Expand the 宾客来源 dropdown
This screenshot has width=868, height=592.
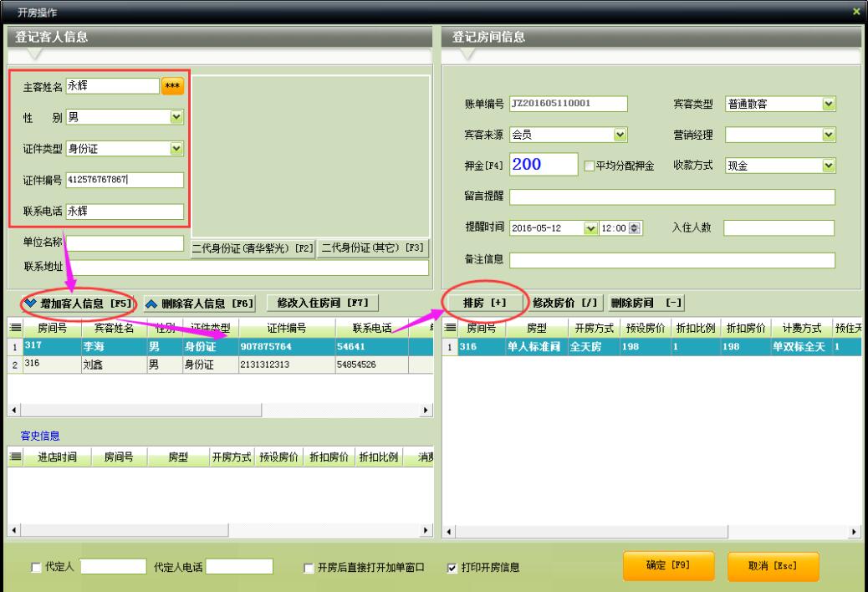(620, 135)
